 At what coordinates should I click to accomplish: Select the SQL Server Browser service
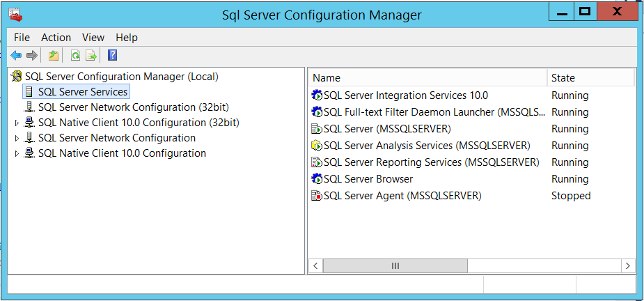click(368, 179)
